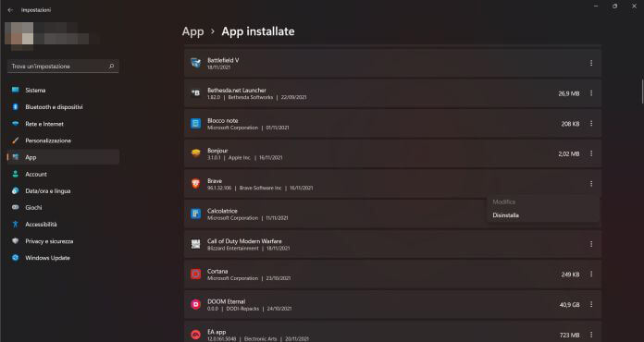Screen dimensions: 644x342
Task: Click the Bonjour app icon
Action: tap(196, 153)
